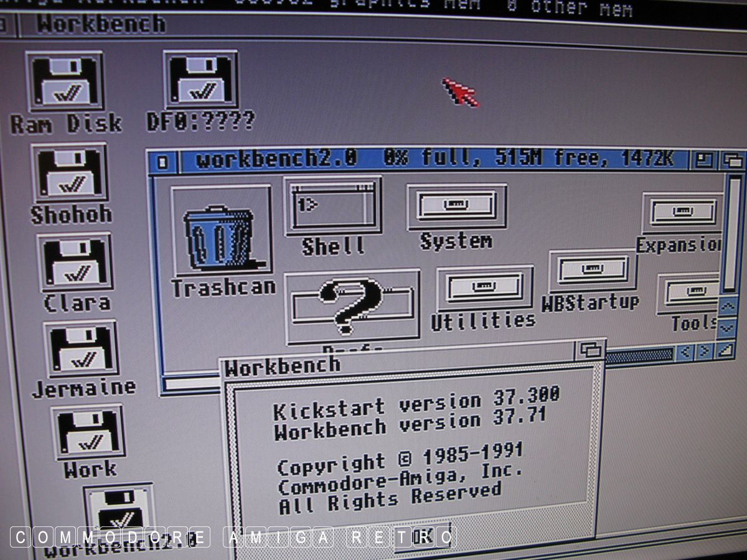The image size is (747, 560).
Task: Open the WBStartup drawer
Action: click(592, 270)
